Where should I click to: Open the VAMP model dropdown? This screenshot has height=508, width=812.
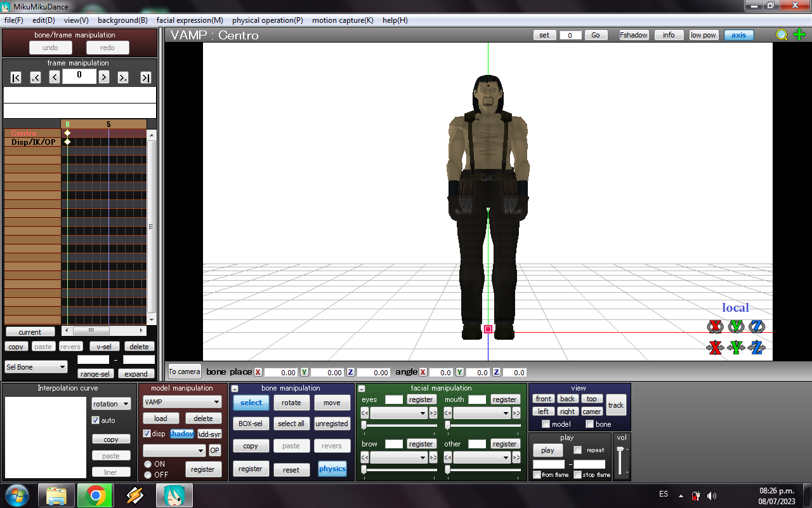[182, 402]
